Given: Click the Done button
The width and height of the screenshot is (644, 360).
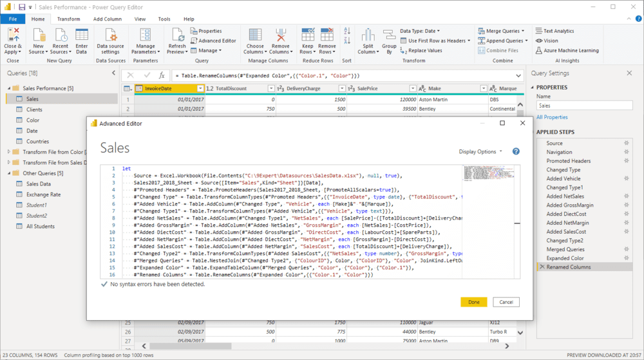Looking at the screenshot, I should pyautogui.click(x=473, y=302).
